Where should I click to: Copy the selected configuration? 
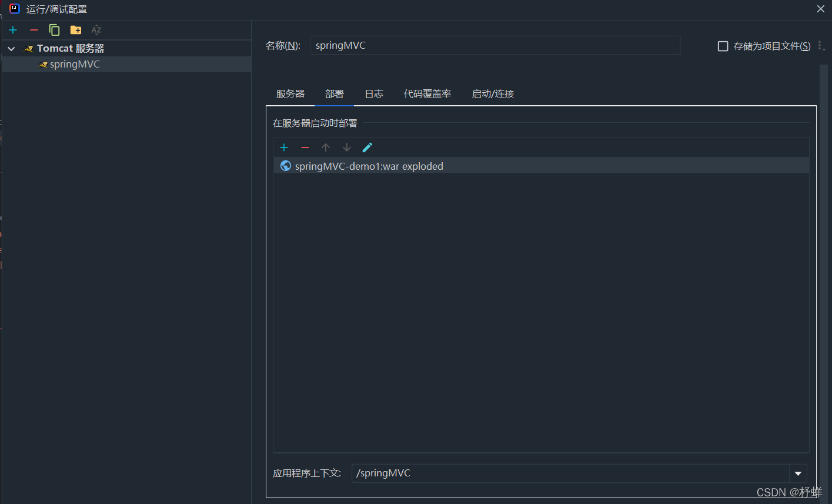pyautogui.click(x=55, y=30)
